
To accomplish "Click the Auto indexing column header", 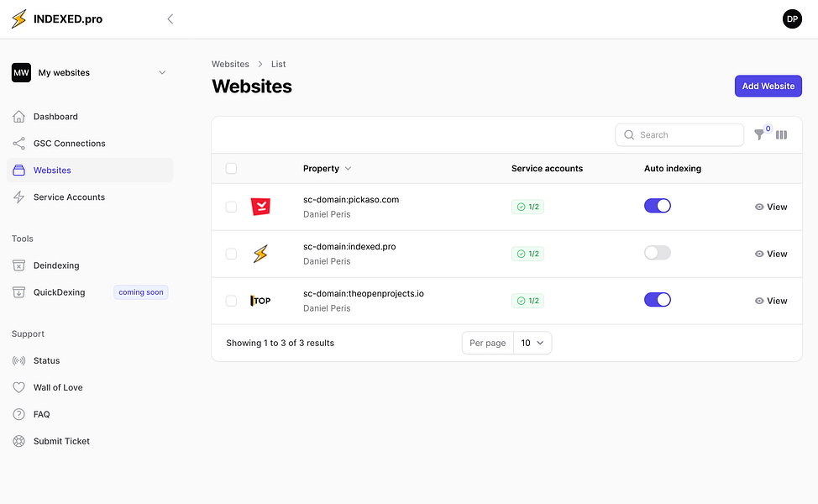I will coord(673,169).
